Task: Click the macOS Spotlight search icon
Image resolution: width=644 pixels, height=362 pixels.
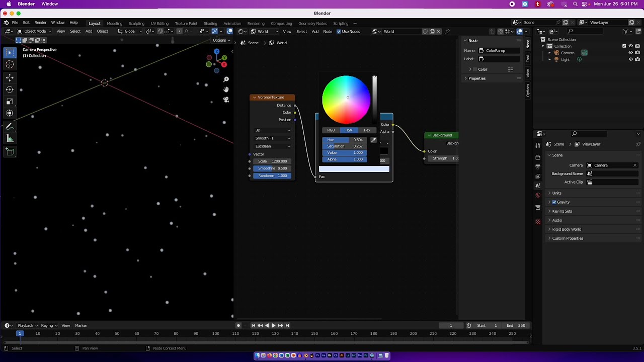Action: click(575, 4)
